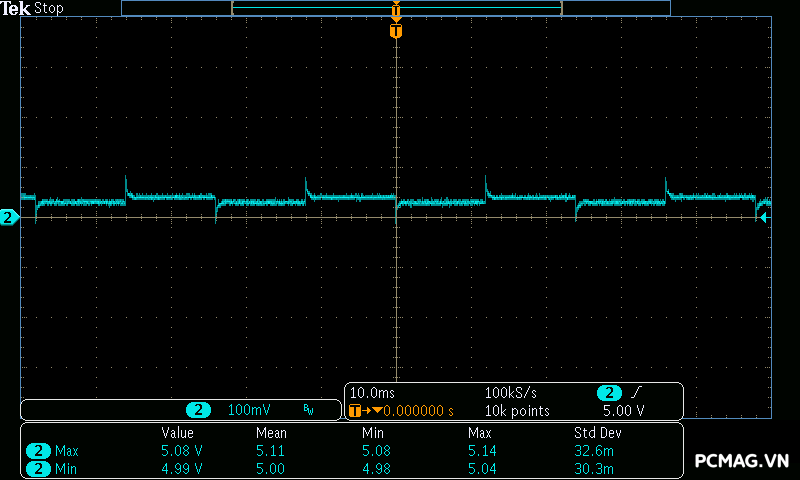Screen dimensions: 800x480
Task: Click the Mean column header
Action: point(271,433)
